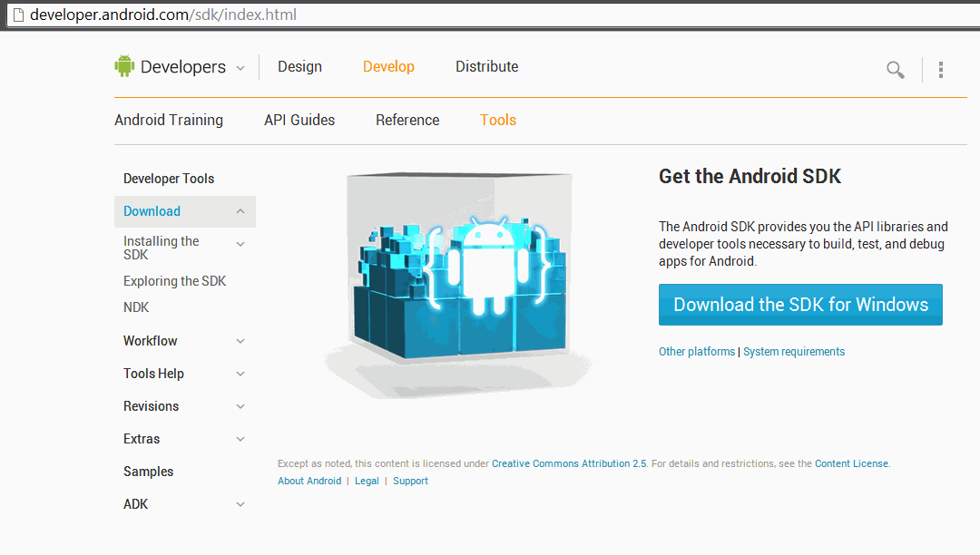Expand the Developers dropdown arrow

pyautogui.click(x=240, y=68)
